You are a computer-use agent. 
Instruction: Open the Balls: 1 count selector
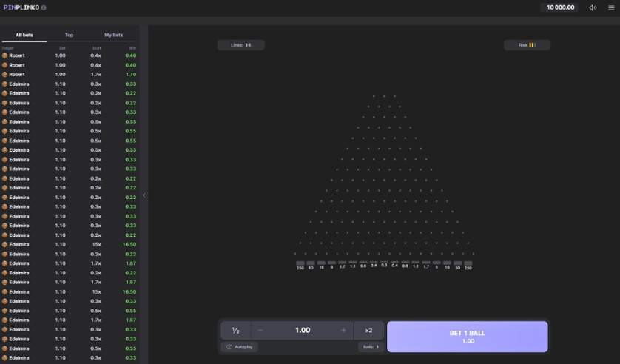pos(370,347)
